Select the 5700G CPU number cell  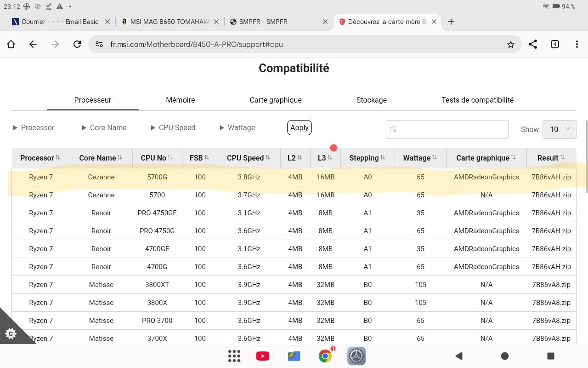click(x=157, y=177)
